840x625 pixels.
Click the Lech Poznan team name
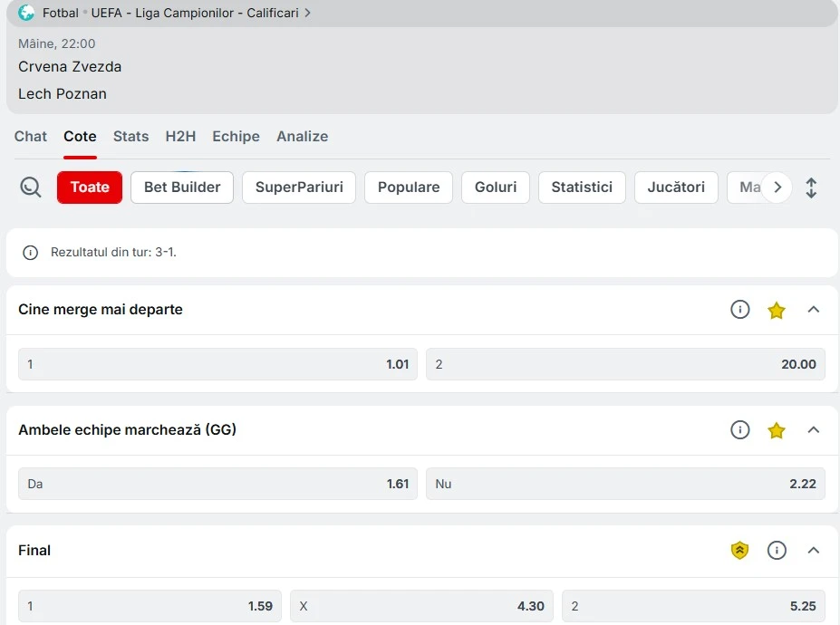(63, 94)
